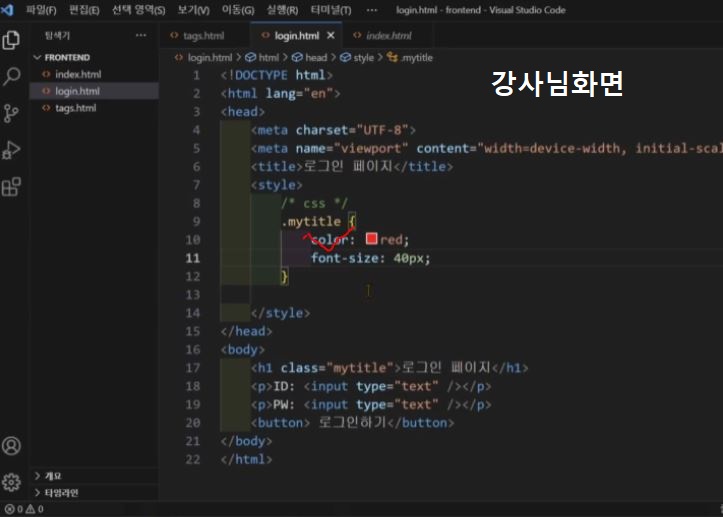Switch to the tags.html editor tab
The height and width of the screenshot is (517, 723).
tap(203, 36)
